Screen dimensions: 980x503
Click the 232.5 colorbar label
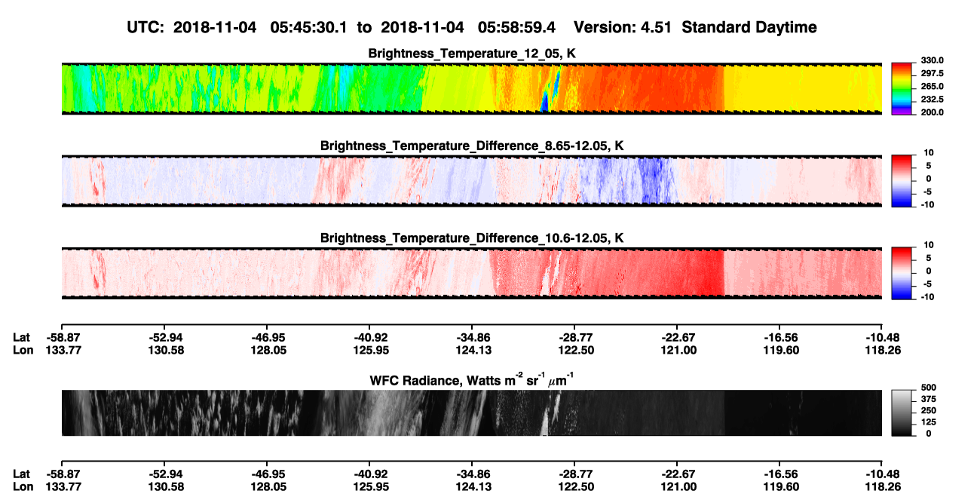[932, 99]
